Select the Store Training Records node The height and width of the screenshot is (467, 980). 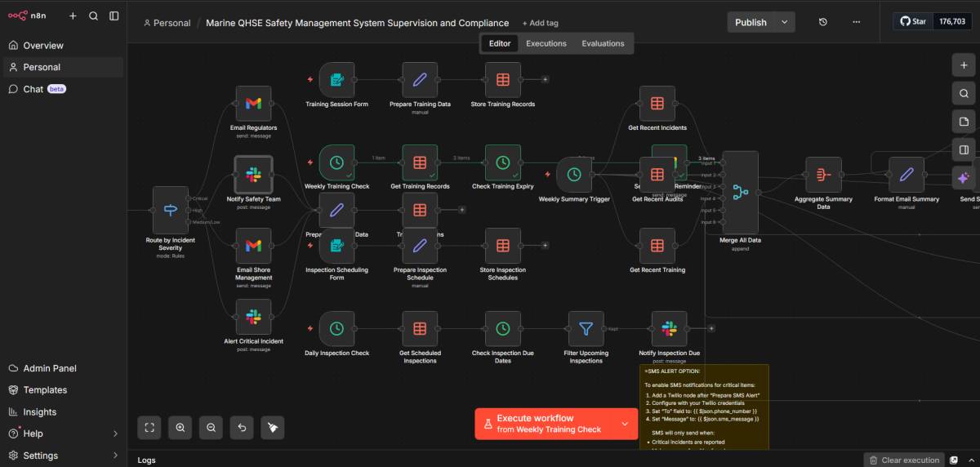pyautogui.click(x=503, y=80)
